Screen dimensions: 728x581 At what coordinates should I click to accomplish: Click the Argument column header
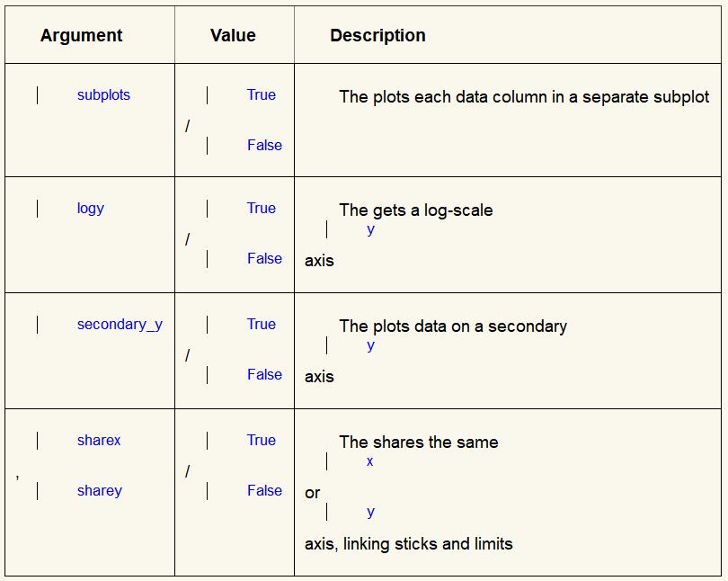pyautogui.click(x=82, y=36)
